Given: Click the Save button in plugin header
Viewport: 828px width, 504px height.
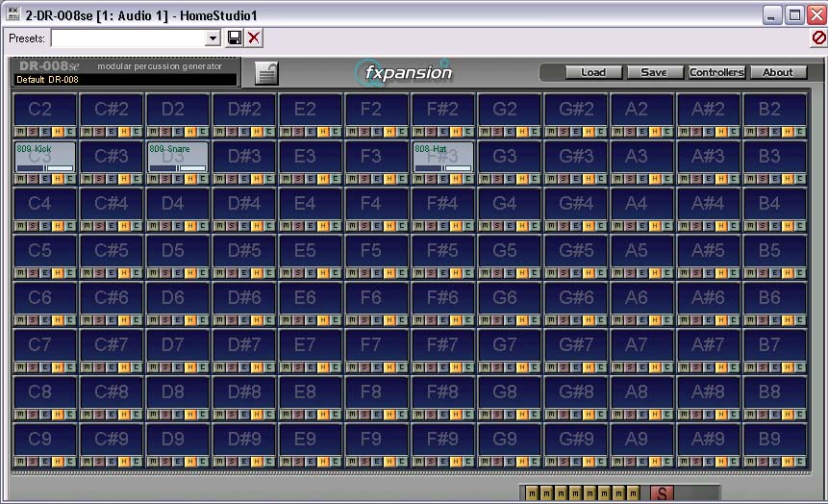Looking at the screenshot, I should pyautogui.click(x=654, y=72).
